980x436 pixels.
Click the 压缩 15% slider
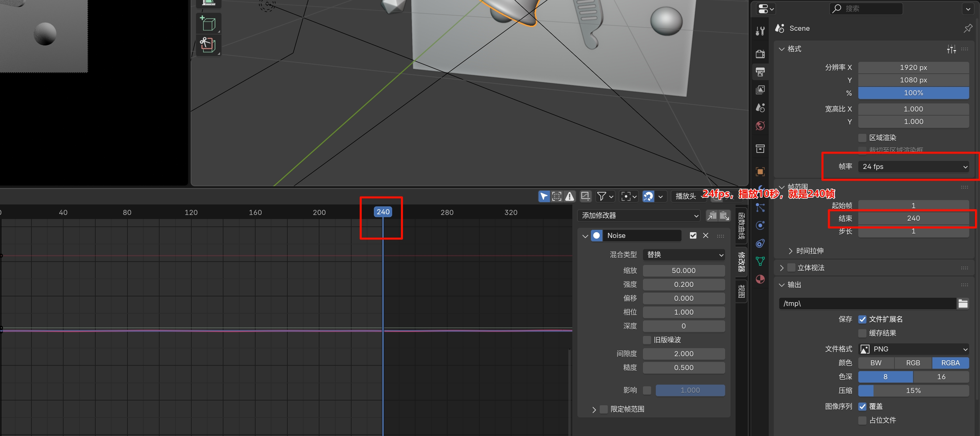[x=913, y=391]
